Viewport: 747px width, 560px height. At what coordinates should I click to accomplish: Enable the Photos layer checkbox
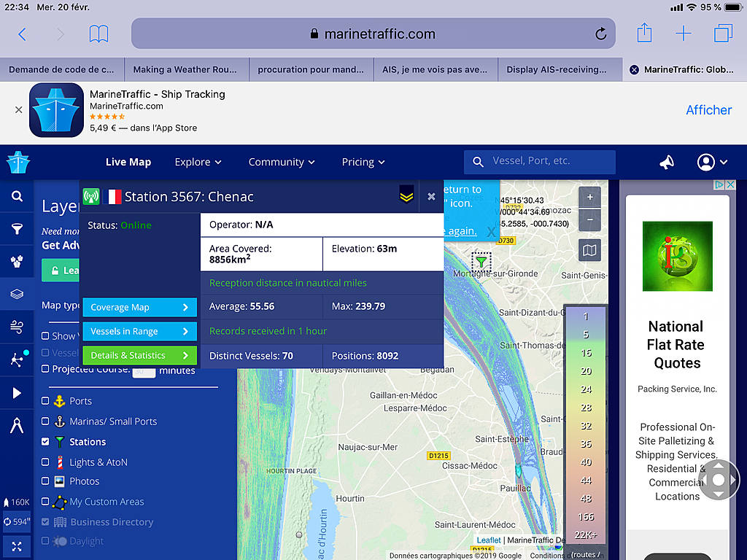pos(45,481)
